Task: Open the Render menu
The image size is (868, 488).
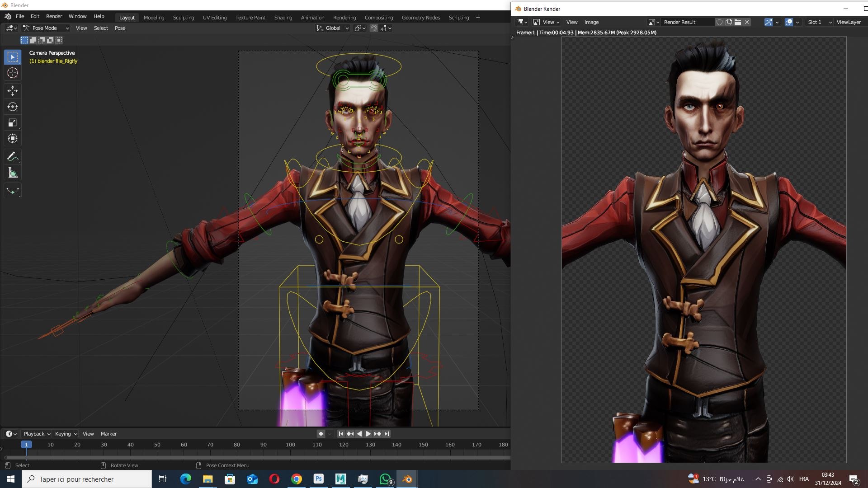Action: [x=54, y=16]
